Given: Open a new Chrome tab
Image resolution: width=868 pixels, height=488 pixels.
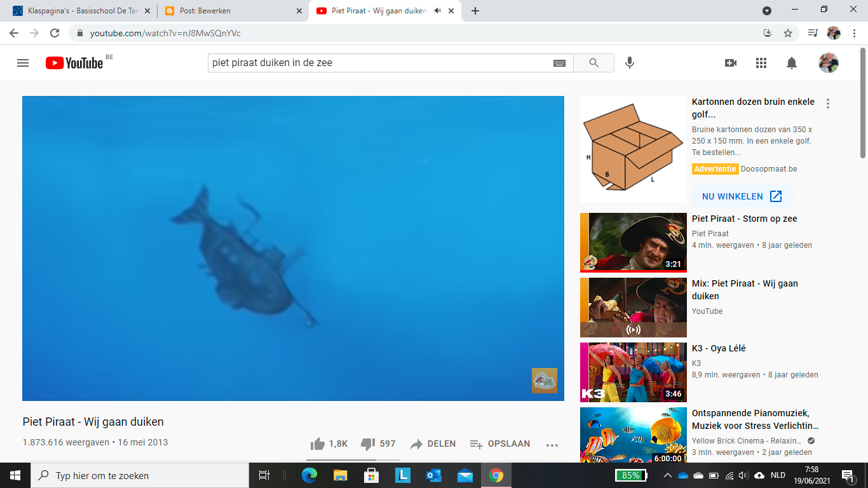Looking at the screenshot, I should point(475,11).
